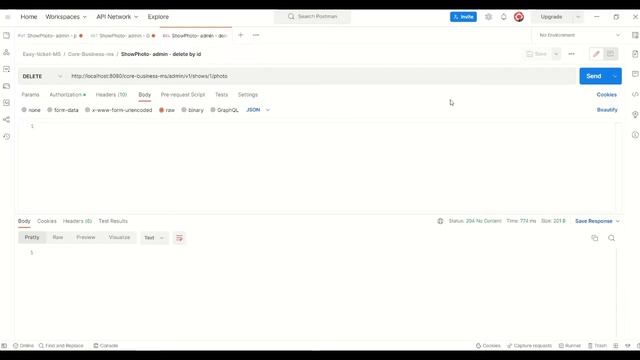Open the Console in status bar
This screenshot has width=640, height=360.
click(106, 346)
